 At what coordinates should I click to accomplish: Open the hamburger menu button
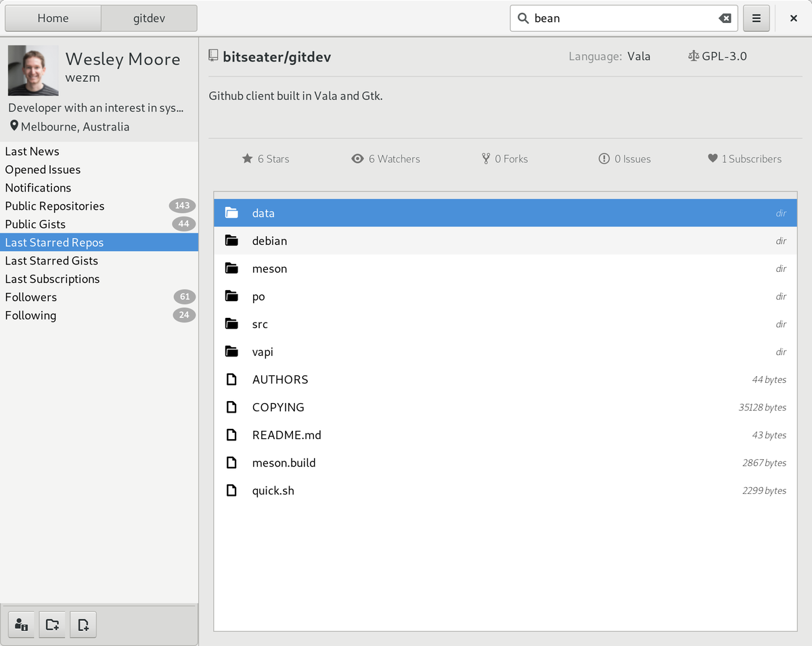(757, 18)
